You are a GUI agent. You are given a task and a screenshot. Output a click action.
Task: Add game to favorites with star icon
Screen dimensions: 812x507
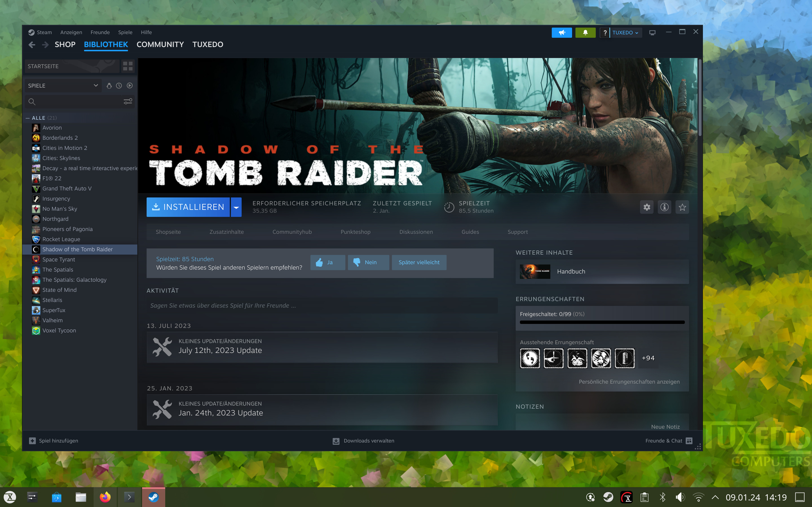coord(682,207)
